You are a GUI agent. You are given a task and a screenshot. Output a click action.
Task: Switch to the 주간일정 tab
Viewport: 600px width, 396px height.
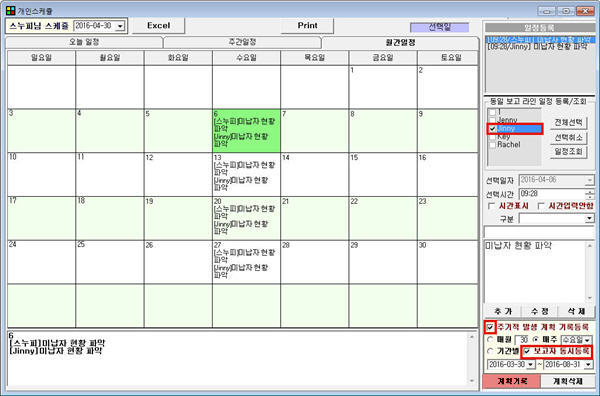click(x=242, y=42)
